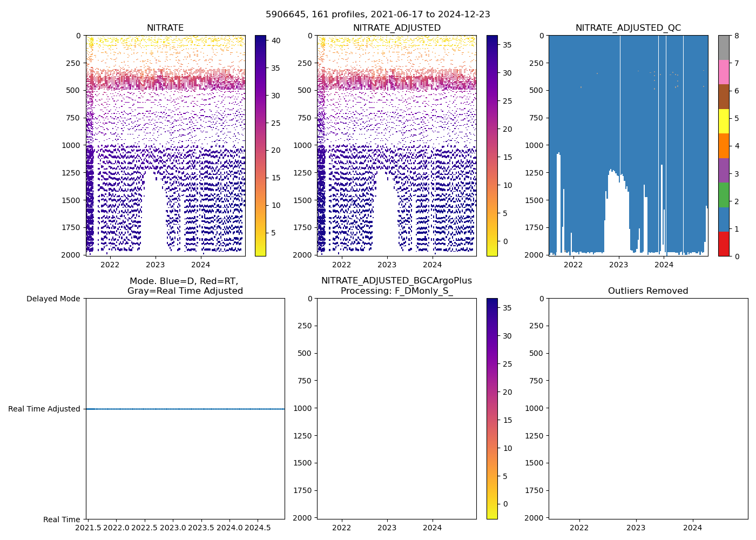The width and height of the screenshot is (756, 540).
Task: Select the pink segment of QC colorbar
Action: (724, 72)
